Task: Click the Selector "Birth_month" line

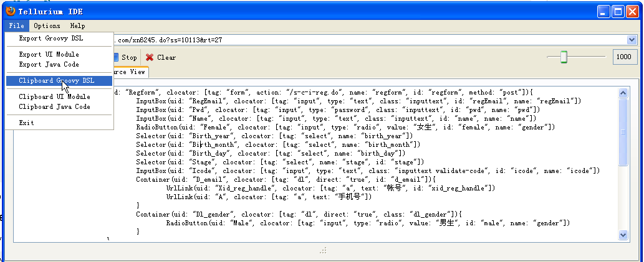Action: tap(278, 145)
